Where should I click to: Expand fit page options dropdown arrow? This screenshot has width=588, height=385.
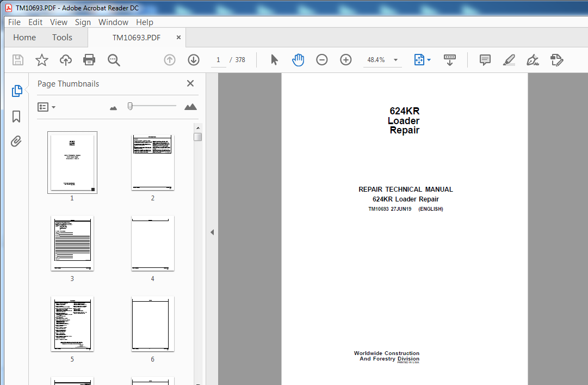429,60
